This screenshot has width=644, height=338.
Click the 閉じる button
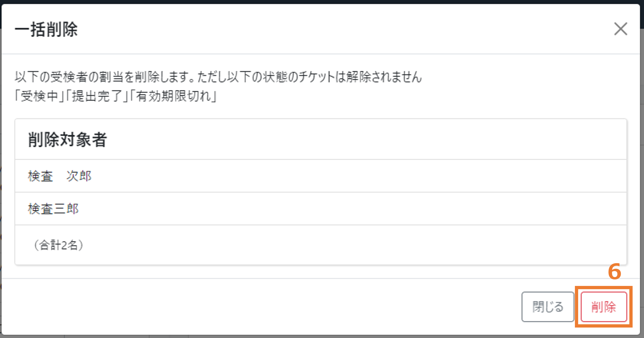548,307
